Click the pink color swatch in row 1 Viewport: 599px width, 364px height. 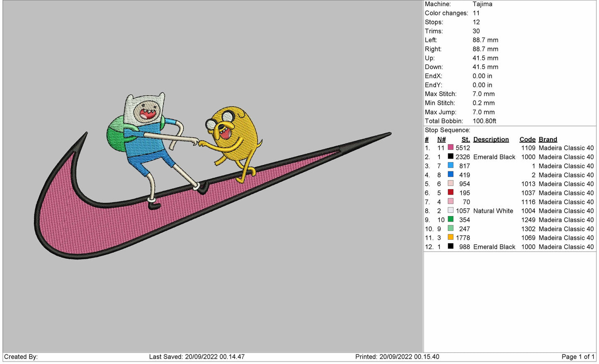click(x=451, y=147)
